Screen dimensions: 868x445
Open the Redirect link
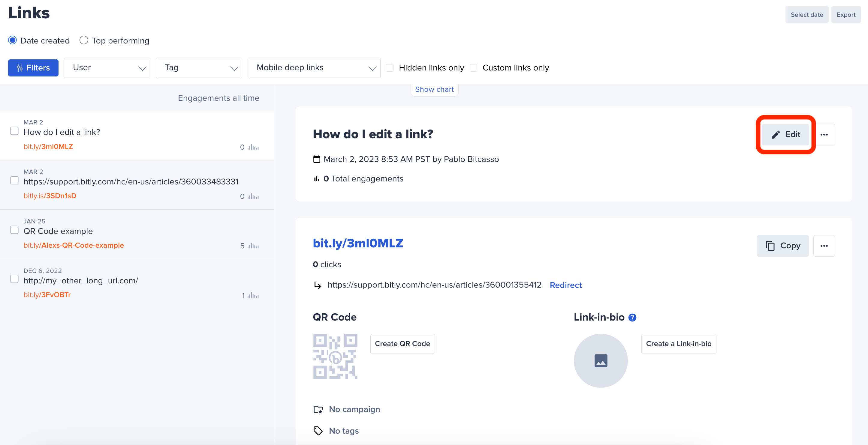[565, 285]
